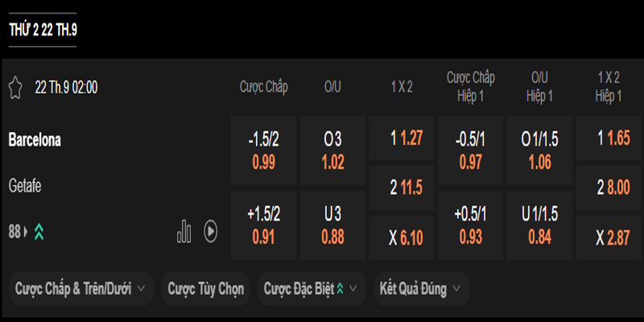644x322 pixels.
Task: Open the Kết Quả Đúng dropdown
Action: pos(423,287)
